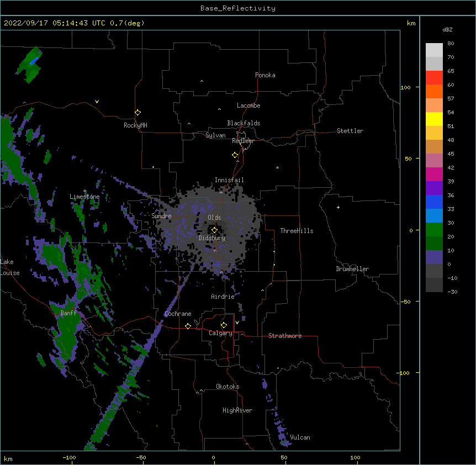The image size is (476, 465).
Task: Click the Drumheller label
Action: point(352,269)
